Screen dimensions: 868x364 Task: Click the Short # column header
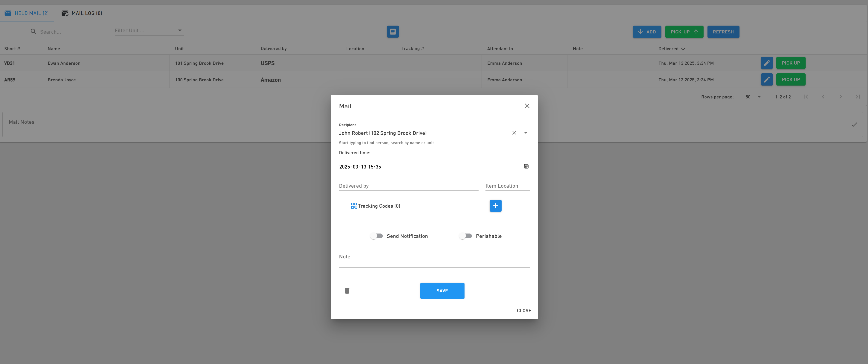pyautogui.click(x=12, y=49)
